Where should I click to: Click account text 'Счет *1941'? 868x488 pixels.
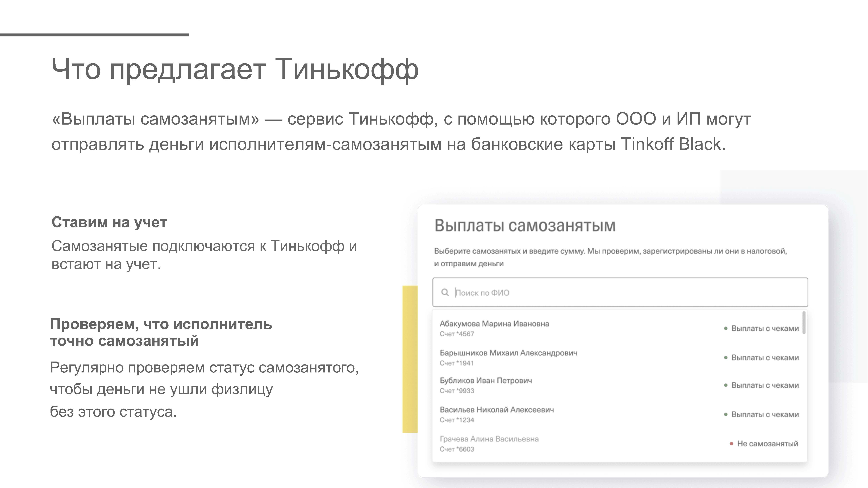[x=457, y=363]
